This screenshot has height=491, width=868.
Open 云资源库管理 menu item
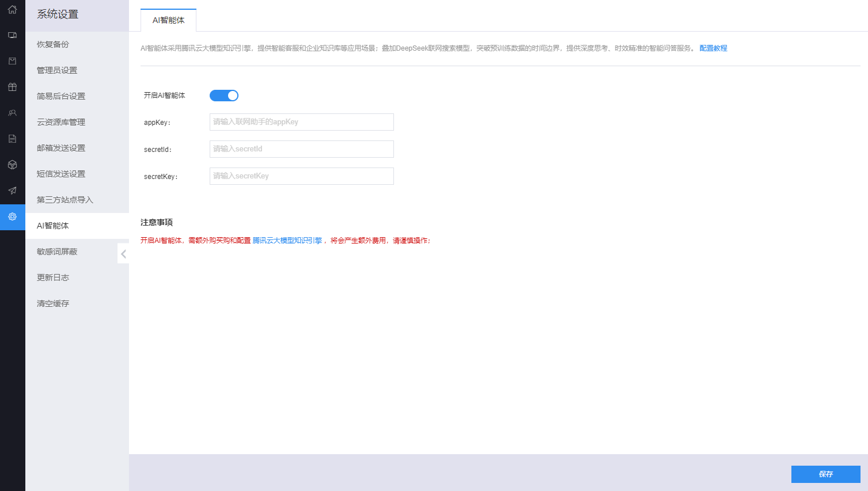[77, 122]
